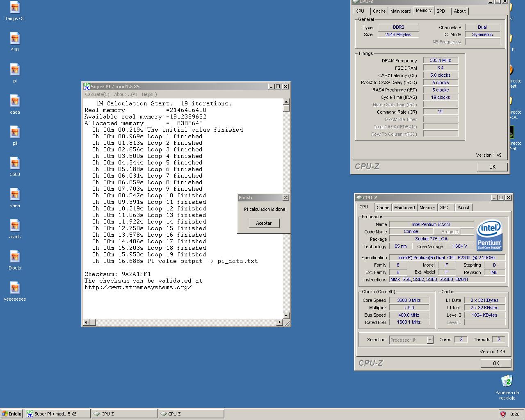Image resolution: width=525 pixels, height=420 pixels.
Task: Open the desktop file named 400
Action: pos(15,42)
